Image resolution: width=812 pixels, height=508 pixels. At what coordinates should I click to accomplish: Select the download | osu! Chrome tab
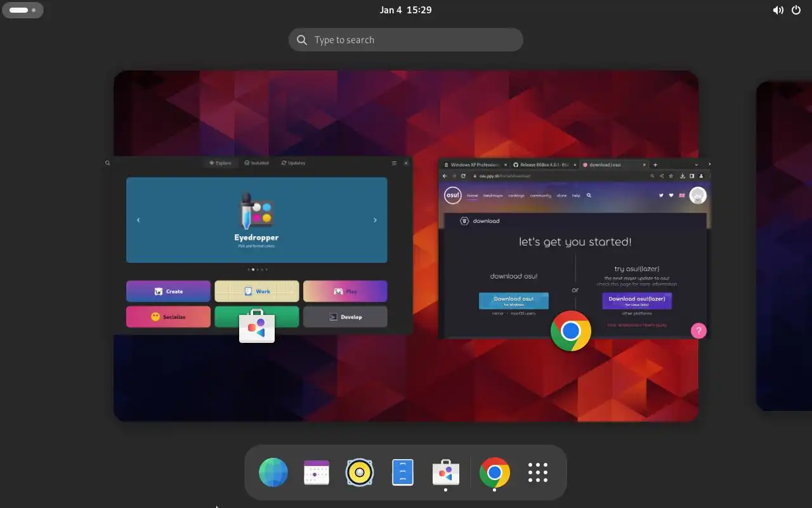pos(614,165)
